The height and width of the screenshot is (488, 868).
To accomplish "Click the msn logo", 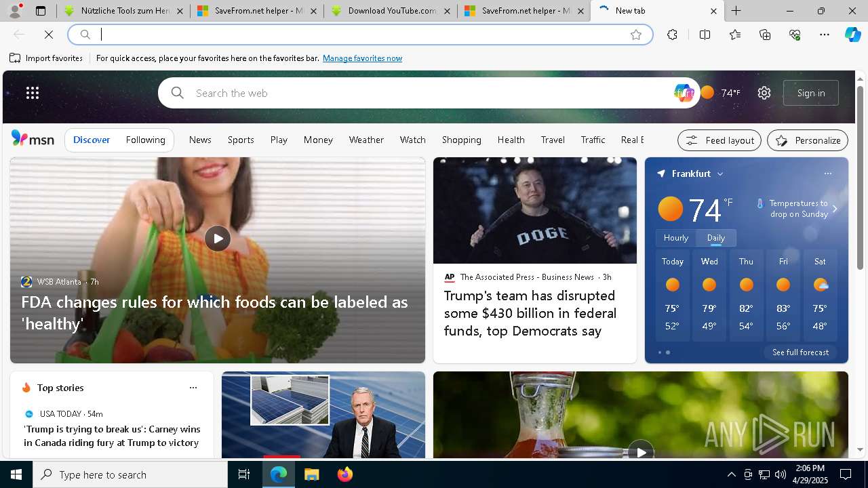I will (x=33, y=139).
